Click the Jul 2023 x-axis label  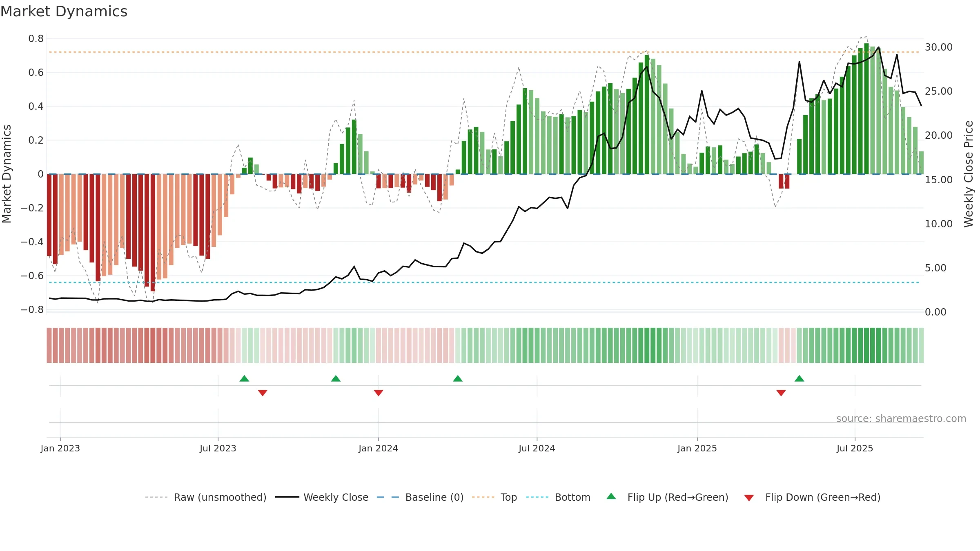[x=218, y=448]
